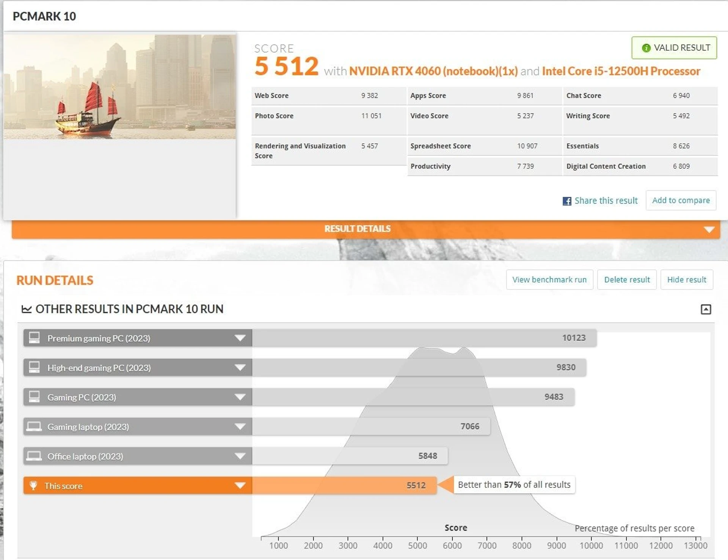Click the Premium gaming PC score bar 10123
The image size is (728, 560).
tap(424, 338)
